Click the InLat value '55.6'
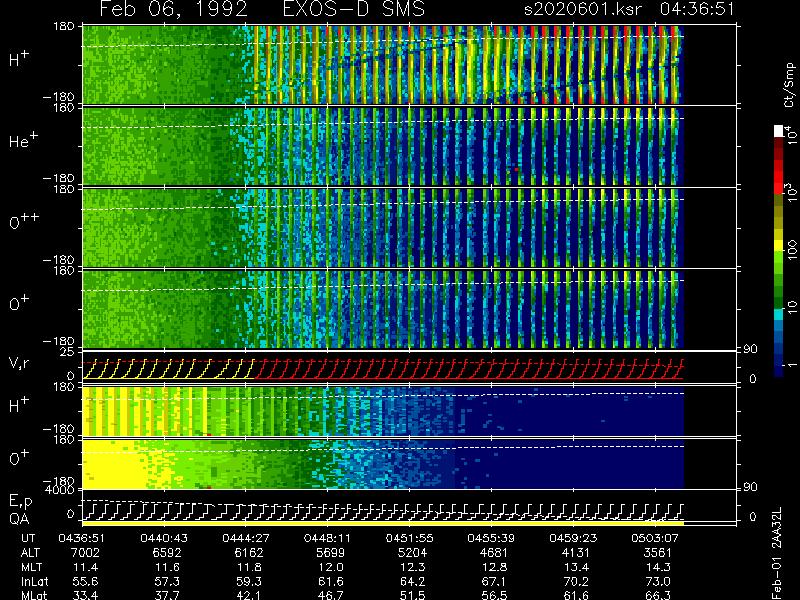The image size is (800, 600). click(x=86, y=582)
